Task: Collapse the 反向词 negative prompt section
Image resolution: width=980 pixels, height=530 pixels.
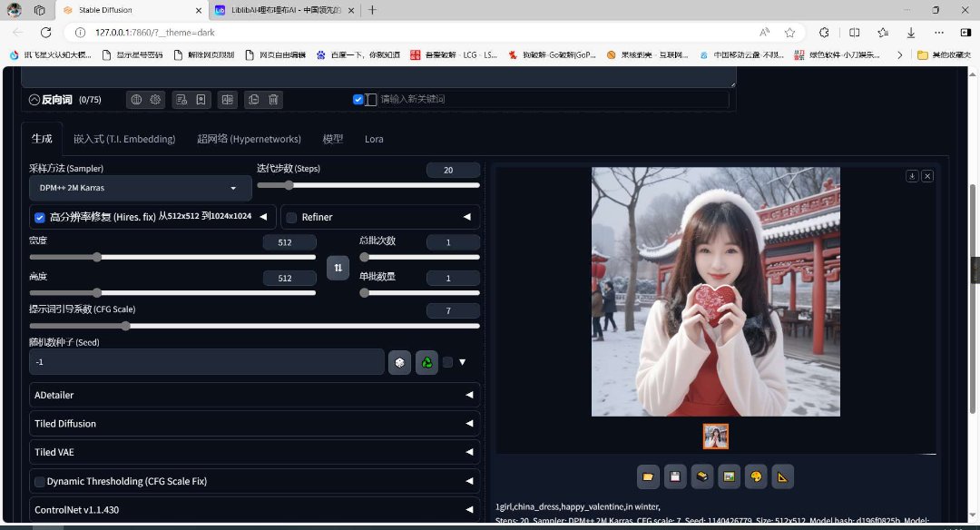Action: [x=34, y=99]
